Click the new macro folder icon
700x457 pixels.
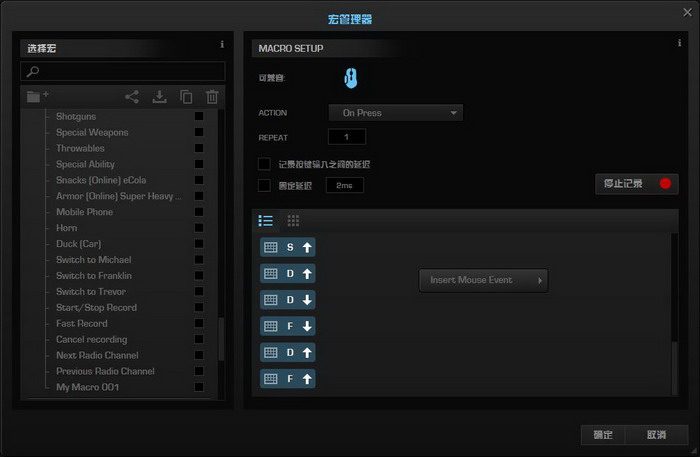[x=38, y=97]
